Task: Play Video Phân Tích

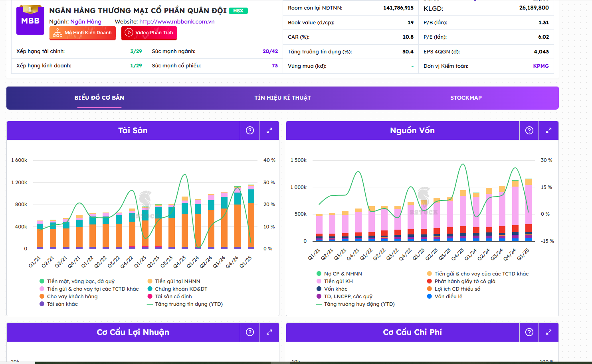Action: (149, 33)
